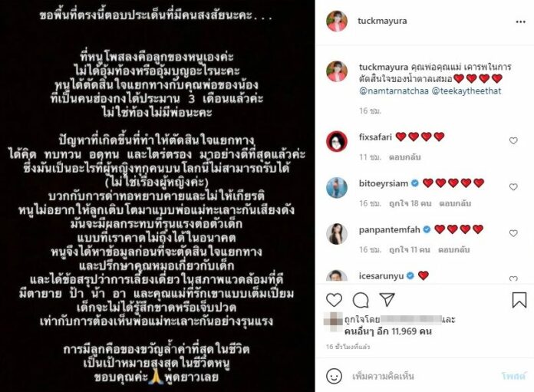Save post with bookmark icon

click(x=519, y=300)
